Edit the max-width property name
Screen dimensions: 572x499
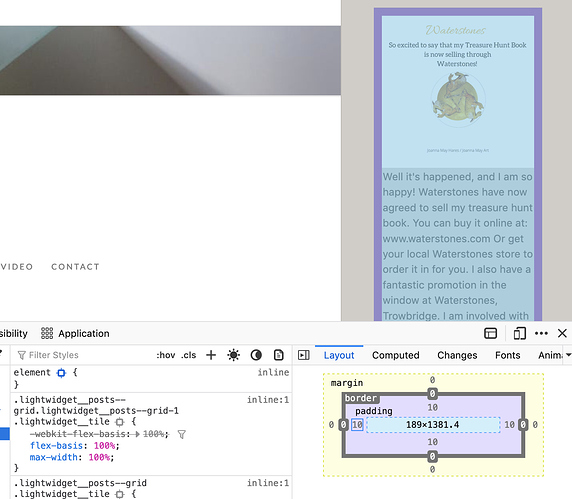[x=54, y=457]
